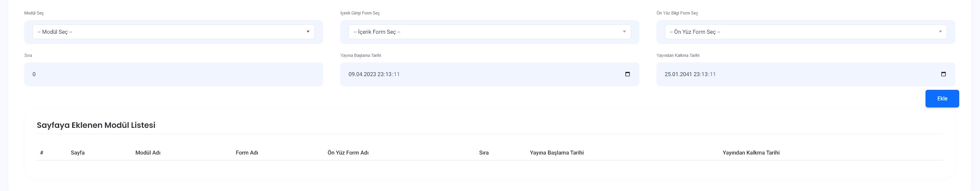Screen dimensions: 980x191
Task: Click into the Sıra number field
Action: coord(173,74)
